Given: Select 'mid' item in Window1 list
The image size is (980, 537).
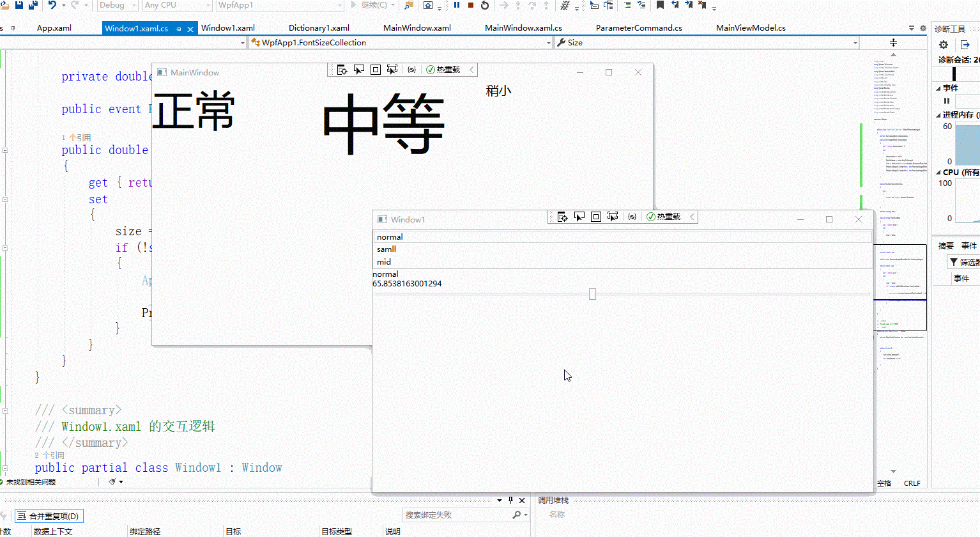Looking at the screenshot, I should coord(384,262).
